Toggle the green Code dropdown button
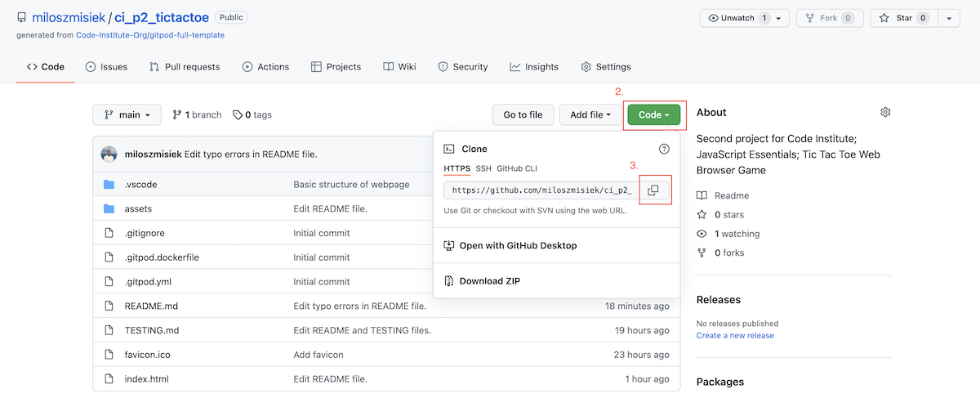 pos(654,115)
